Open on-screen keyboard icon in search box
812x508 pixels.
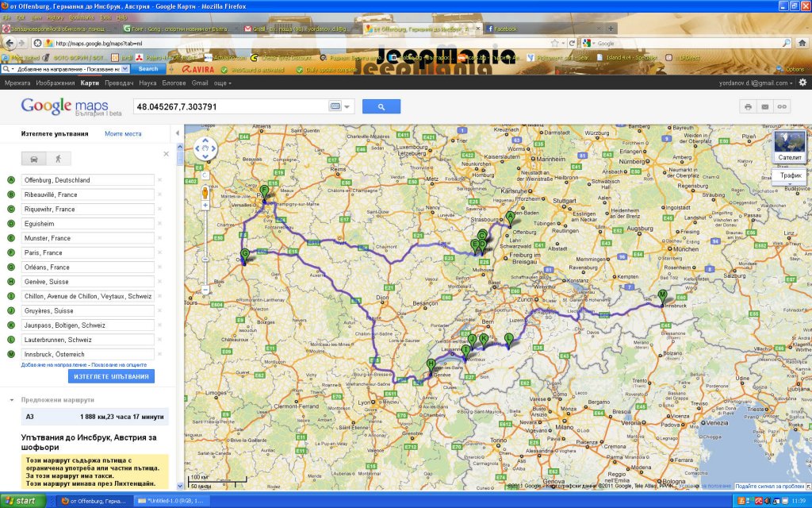335,106
